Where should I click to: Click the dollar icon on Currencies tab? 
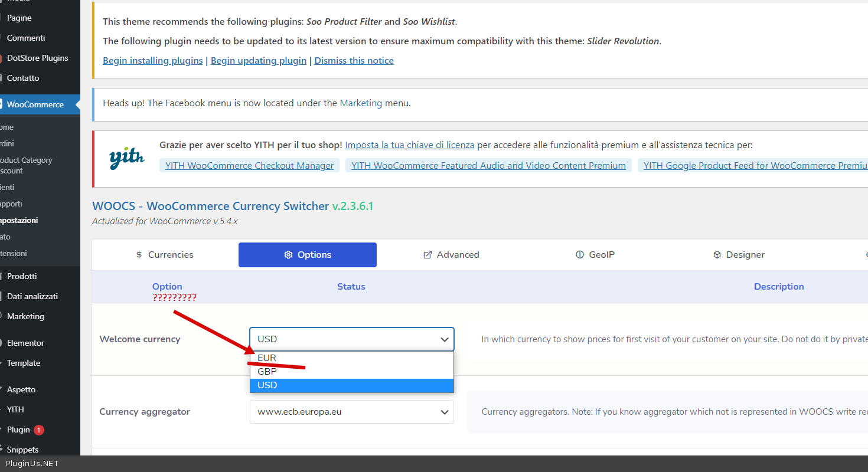(x=139, y=255)
